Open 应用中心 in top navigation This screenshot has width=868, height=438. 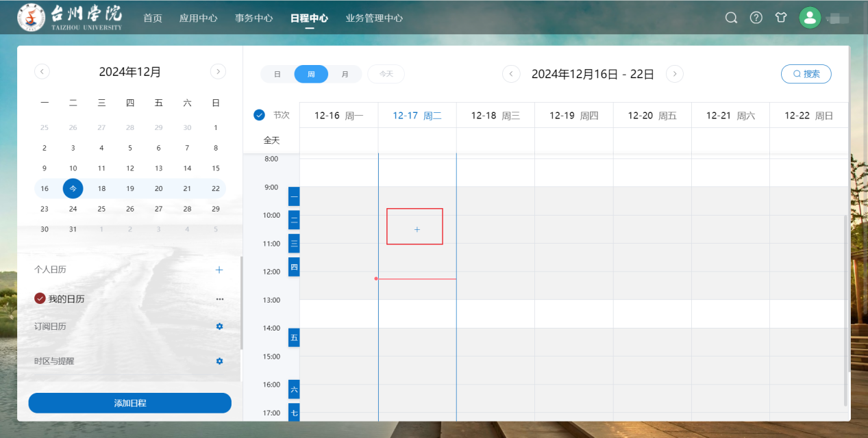point(198,18)
